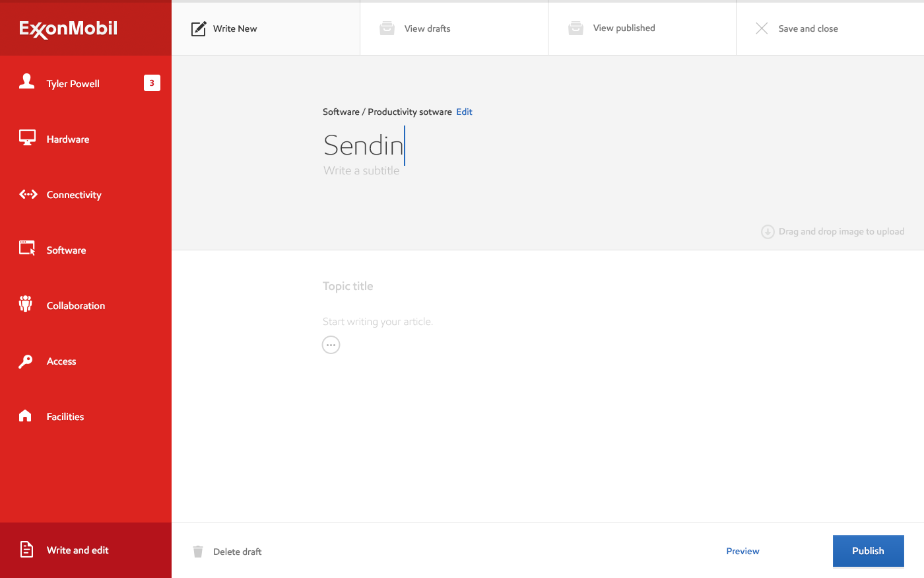The height and width of the screenshot is (578, 924).
Task: Focus the Topic title field
Action: (x=348, y=286)
